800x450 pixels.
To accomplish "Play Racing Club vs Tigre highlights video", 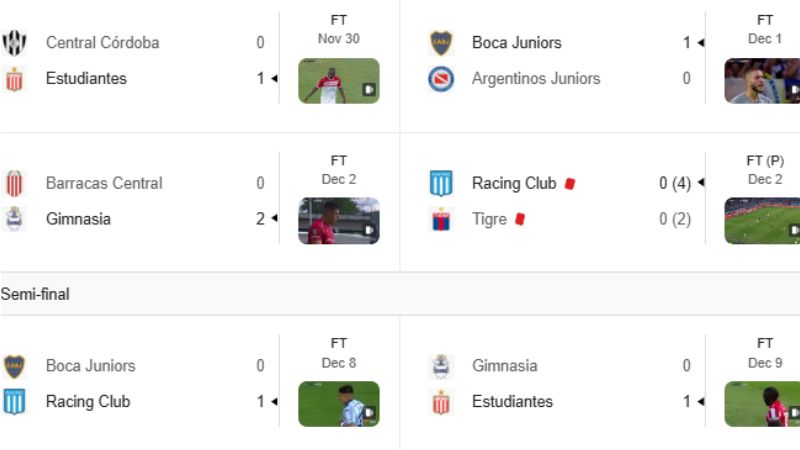I will [762, 221].
